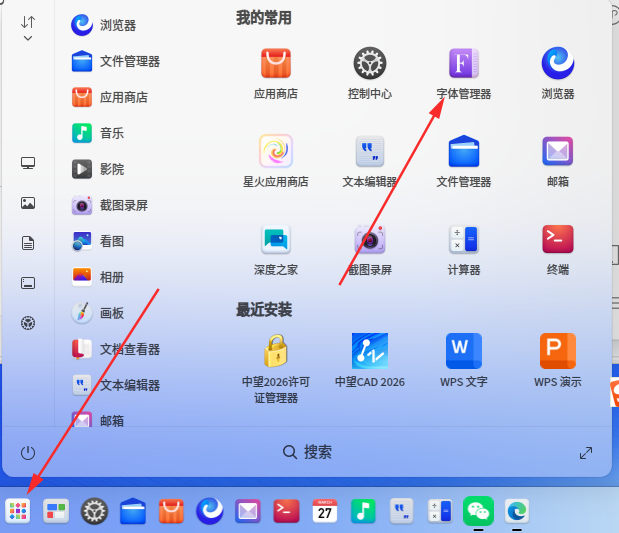Open the computer shortcut in sidebar

coord(28,163)
